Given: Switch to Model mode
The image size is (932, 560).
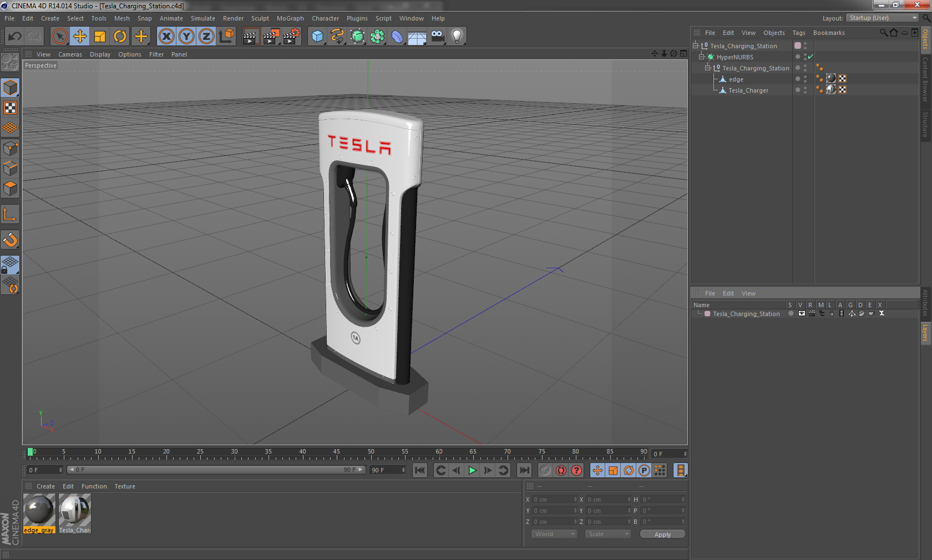Looking at the screenshot, I should [10, 88].
